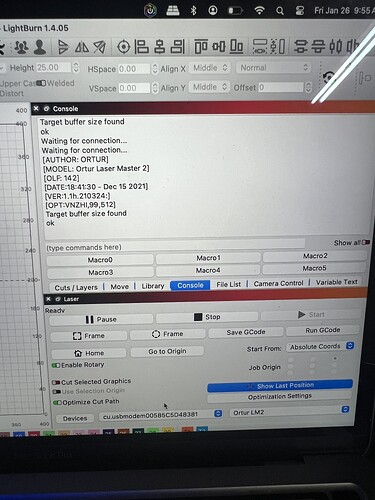The image size is (375, 500).
Task: Toggle Enable Rotary switch
Action: point(56,365)
